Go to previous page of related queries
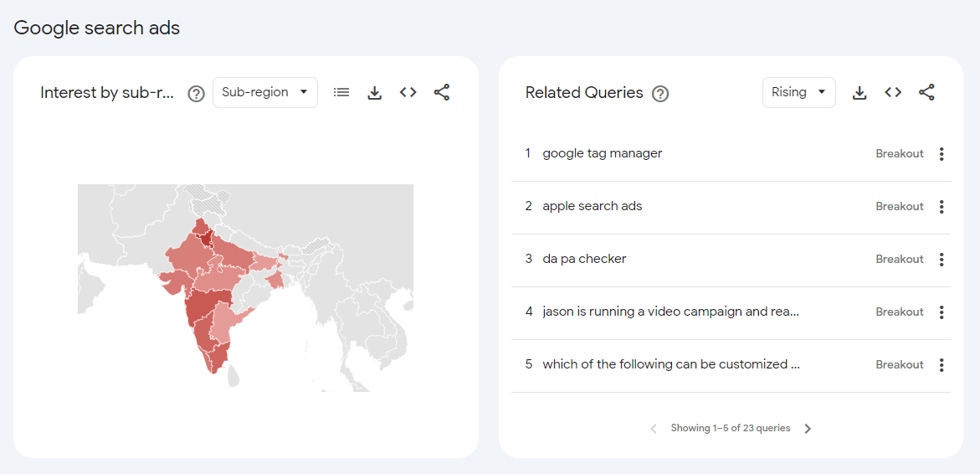This screenshot has height=474, width=980. click(x=654, y=429)
